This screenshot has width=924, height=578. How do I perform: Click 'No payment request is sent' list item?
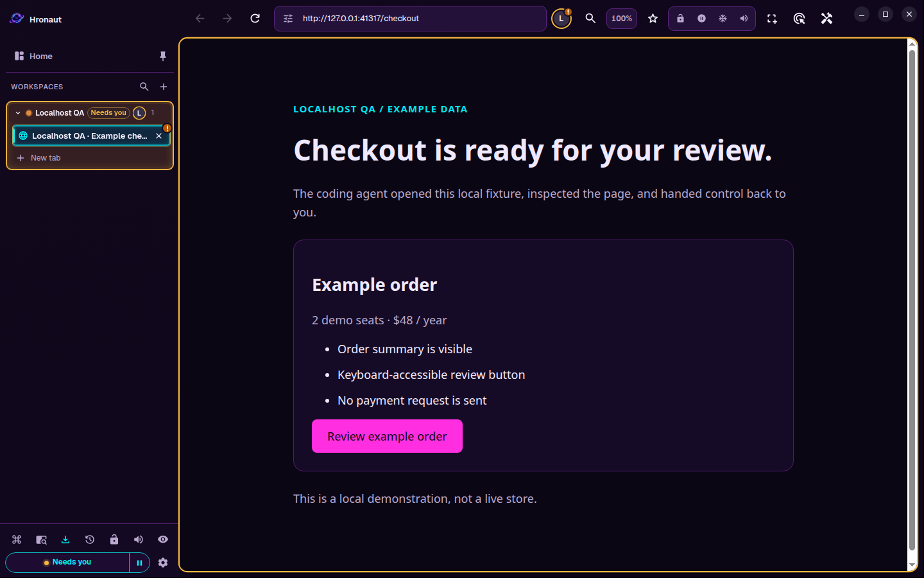(412, 400)
